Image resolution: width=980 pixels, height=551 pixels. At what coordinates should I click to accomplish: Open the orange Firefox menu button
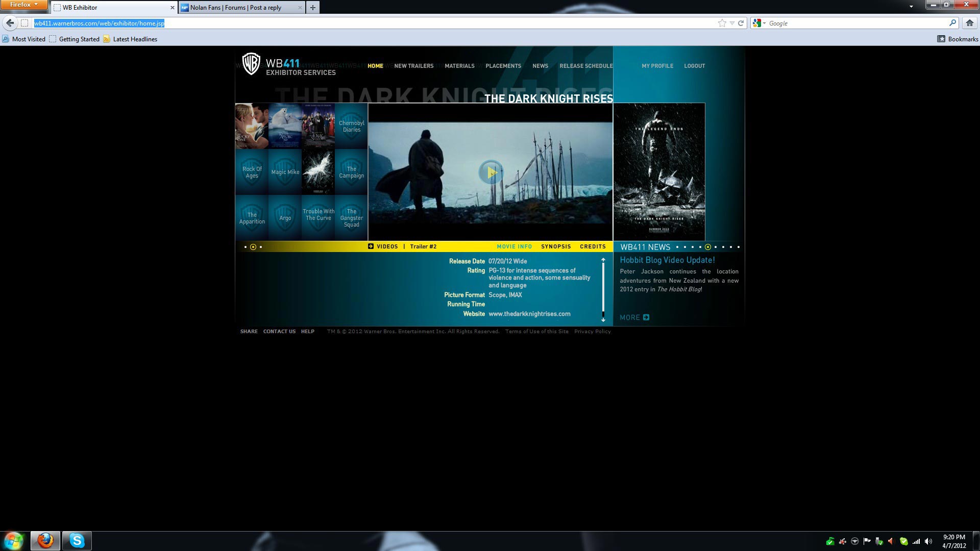(x=24, y=5)
